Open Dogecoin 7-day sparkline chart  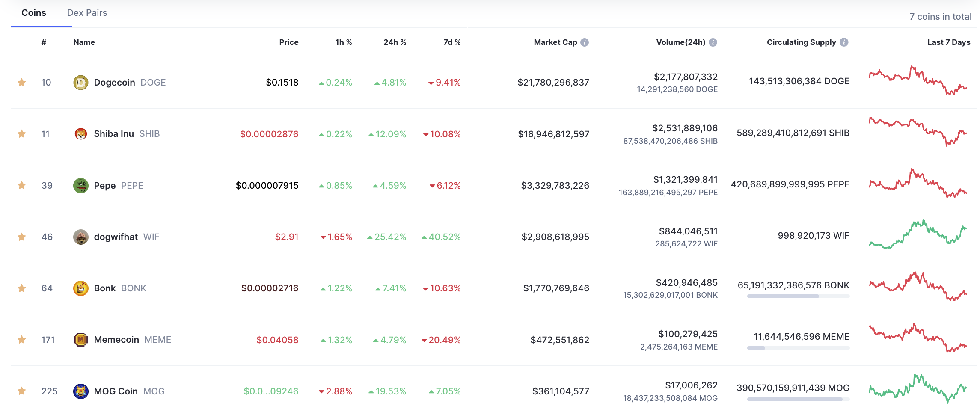[x=918, y=80]
